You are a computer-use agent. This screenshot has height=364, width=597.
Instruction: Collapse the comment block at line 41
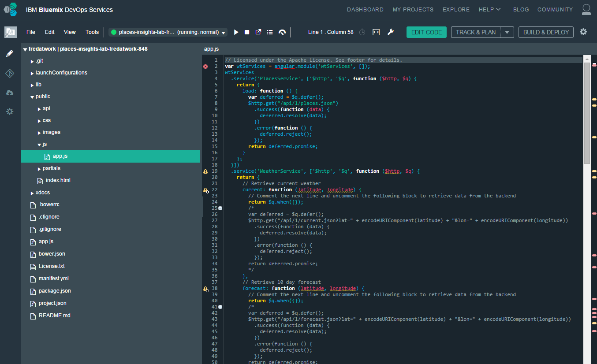[220, 307]
